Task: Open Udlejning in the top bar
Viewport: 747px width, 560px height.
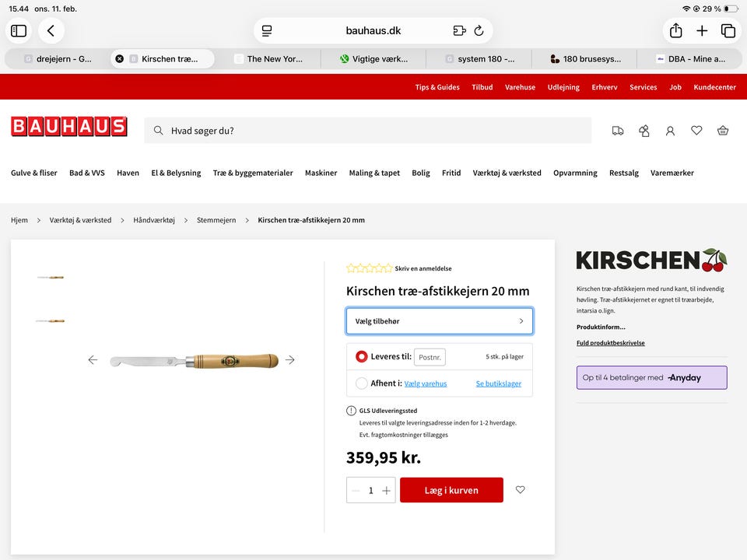Action: [563, 87]
